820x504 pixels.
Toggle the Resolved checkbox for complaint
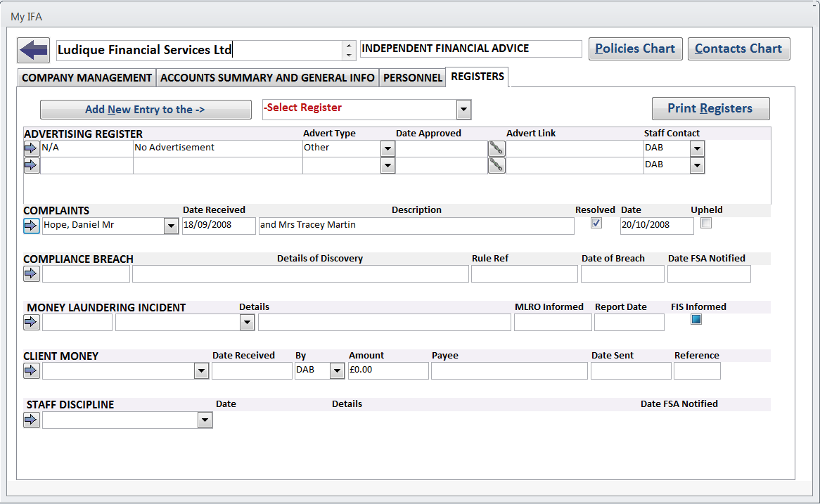click(596, 223)
